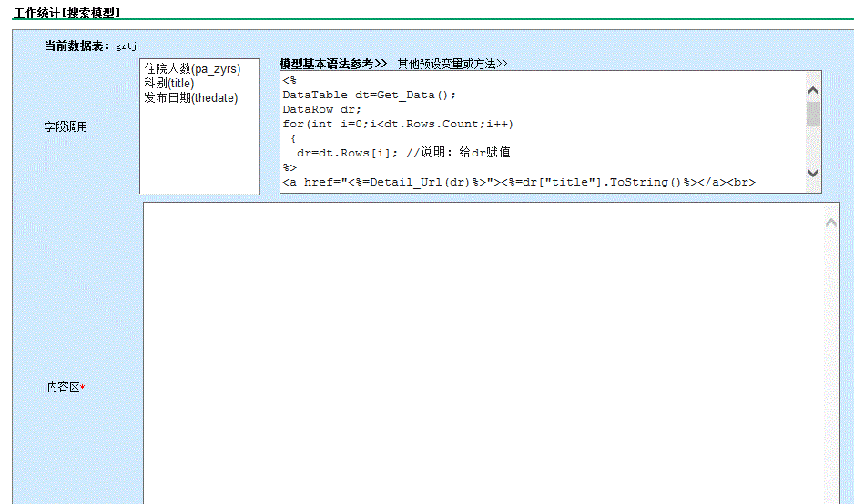The height and width of the screenshot is (504, 854).
Task: Open the 其他预设变量或方法>> link
Action: pyautogui.click(x=452, y=64)
